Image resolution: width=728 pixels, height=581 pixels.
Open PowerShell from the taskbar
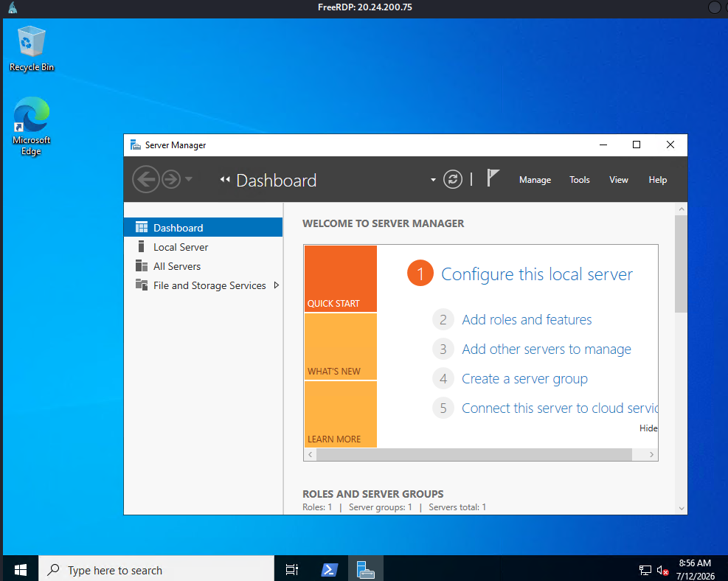(329, 569)
